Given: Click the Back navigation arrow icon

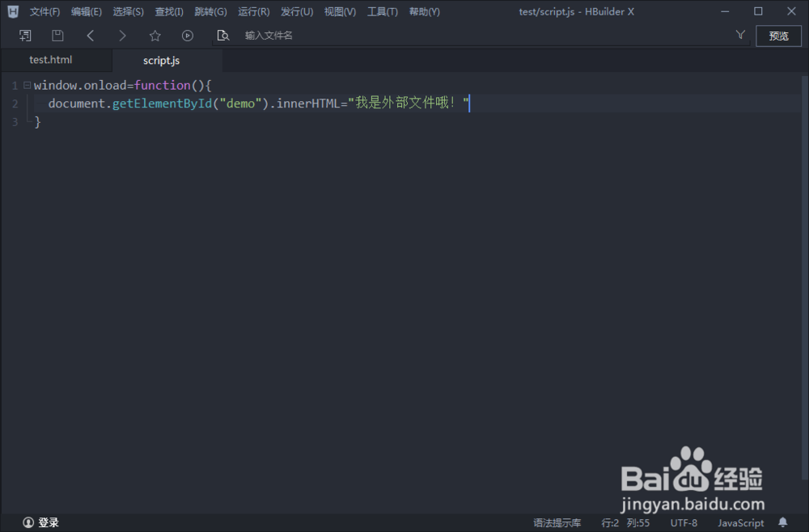Looking at the screenshot, I should point(90,35).
